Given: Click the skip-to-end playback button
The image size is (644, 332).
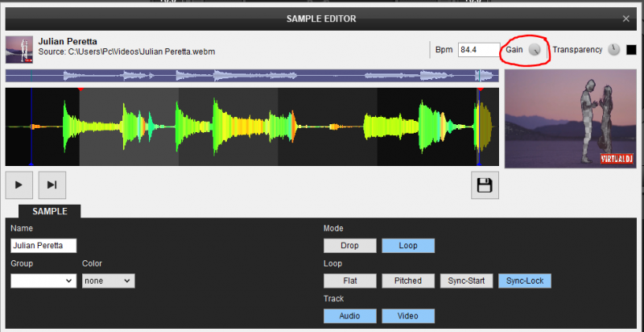Looking at the screenshot, I should [x=52, y=185].
